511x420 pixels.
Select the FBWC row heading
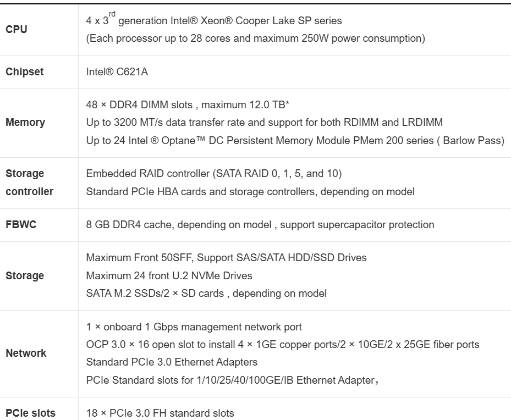click(x=21, y=225)
